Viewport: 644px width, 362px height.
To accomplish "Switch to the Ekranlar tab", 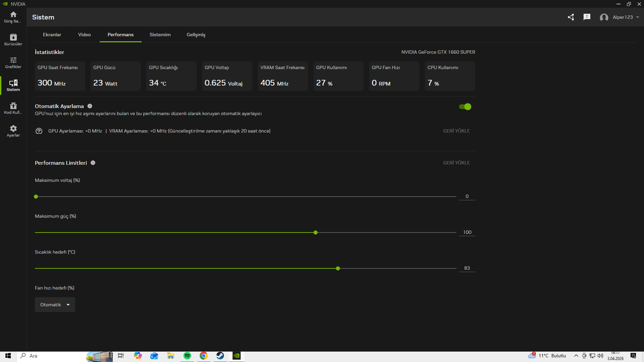I will point(52,35).
